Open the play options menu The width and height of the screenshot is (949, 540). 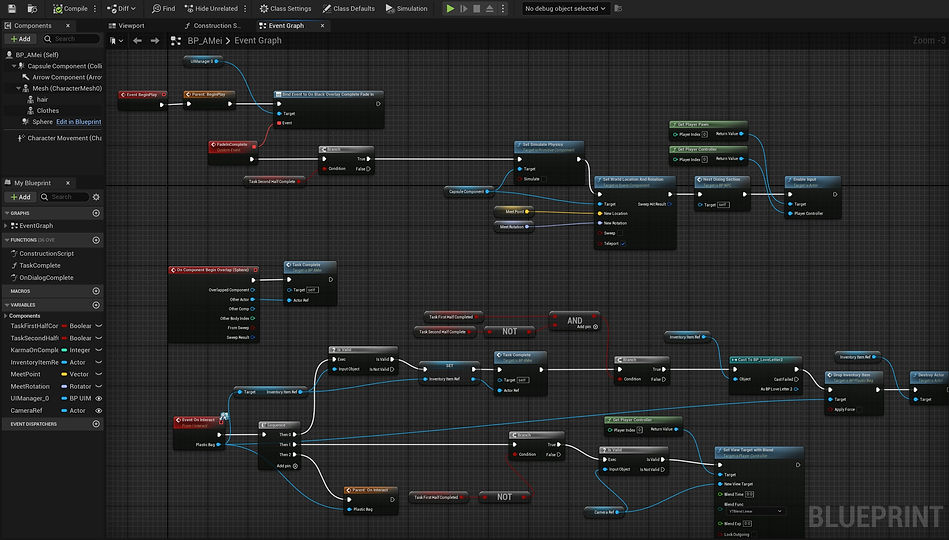tap(502, 8)
